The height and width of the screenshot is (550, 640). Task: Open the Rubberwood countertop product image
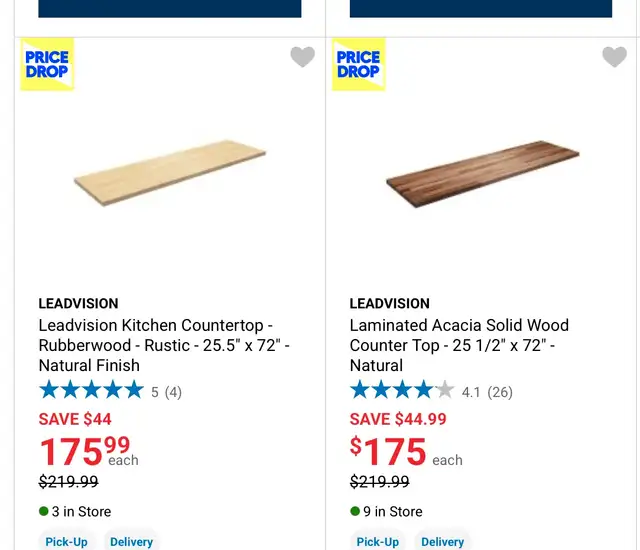[x=170, y=173]
